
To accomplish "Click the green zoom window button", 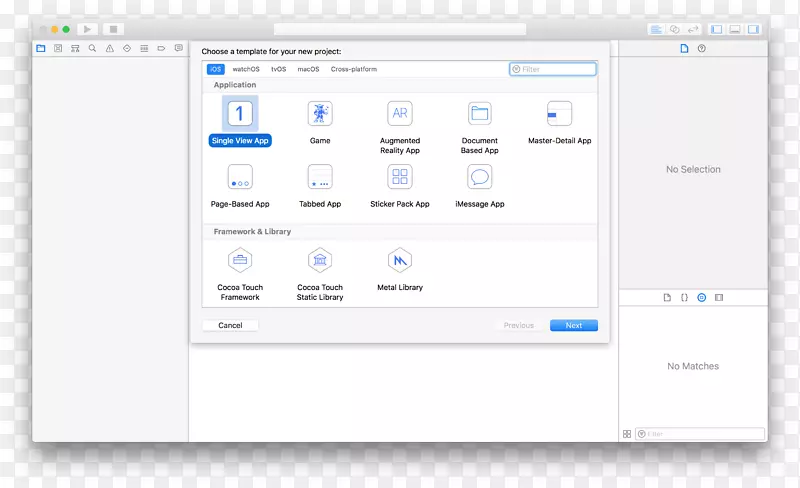I will point(66,29).
